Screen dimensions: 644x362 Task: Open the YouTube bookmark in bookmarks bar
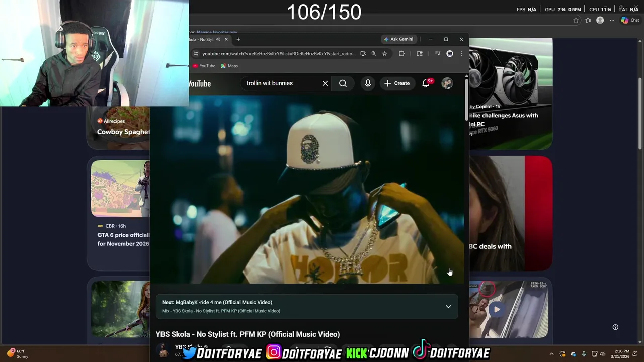click(x=204, y=66)
